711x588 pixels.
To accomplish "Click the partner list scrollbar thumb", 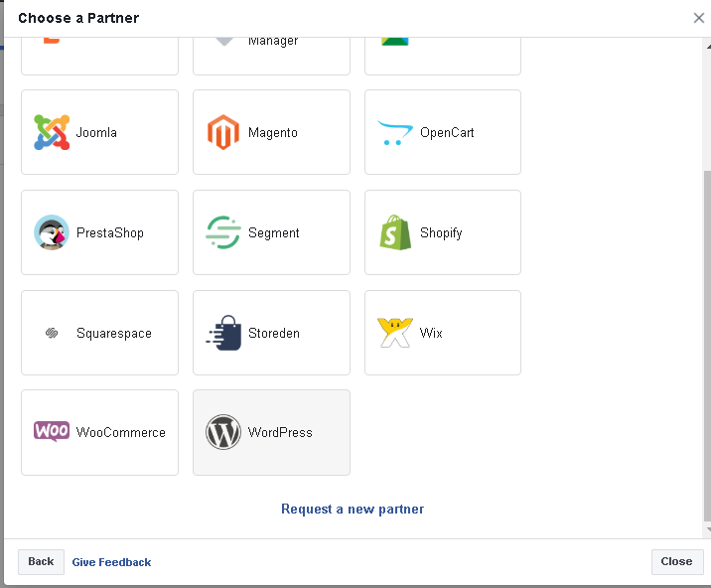I will pyautogui.click(x=707, y=347).
